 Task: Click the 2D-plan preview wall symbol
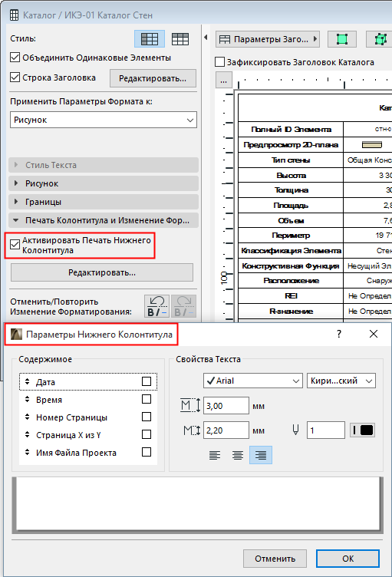point(372,144)
